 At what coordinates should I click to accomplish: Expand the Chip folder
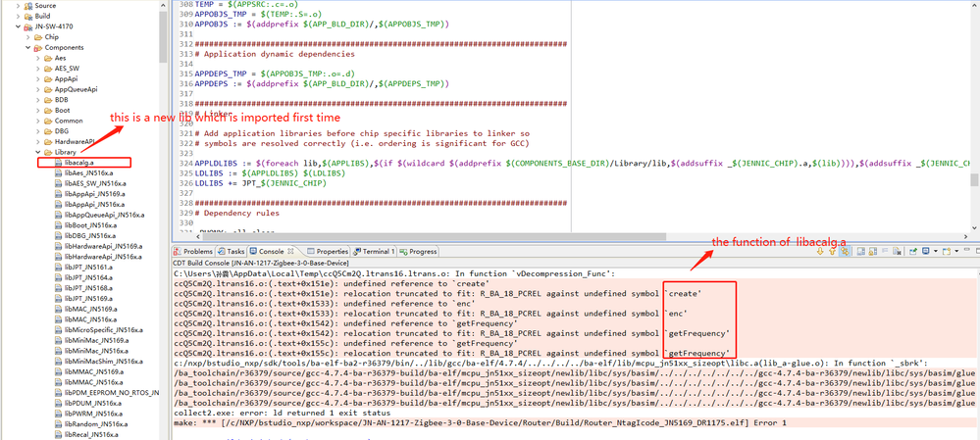pyautogui.click(x=28, y=37)
